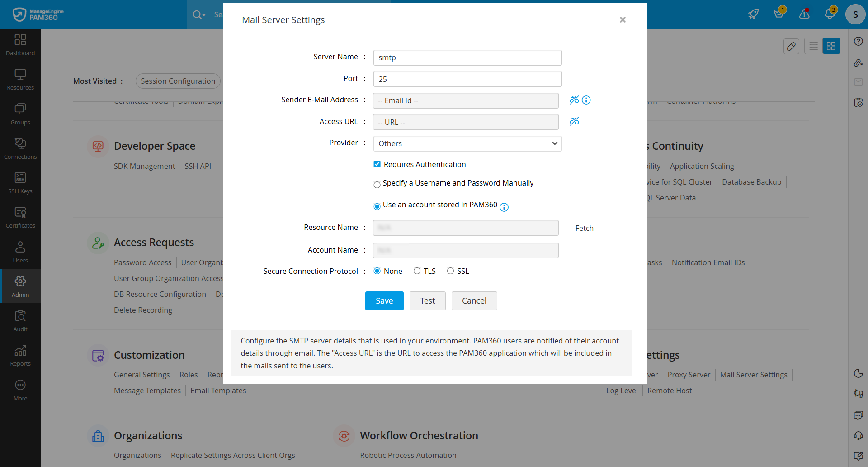Select Session Configuration under Most Visited
This screenshot has height=467, width=868.
[x=178, y=81]
